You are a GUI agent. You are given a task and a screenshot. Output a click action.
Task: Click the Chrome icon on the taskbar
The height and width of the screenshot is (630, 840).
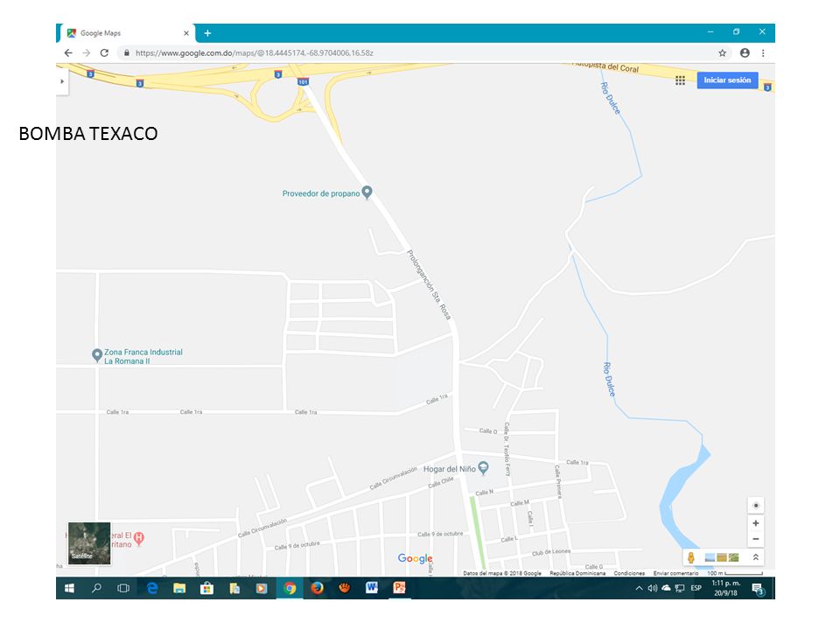pos(290,588)
